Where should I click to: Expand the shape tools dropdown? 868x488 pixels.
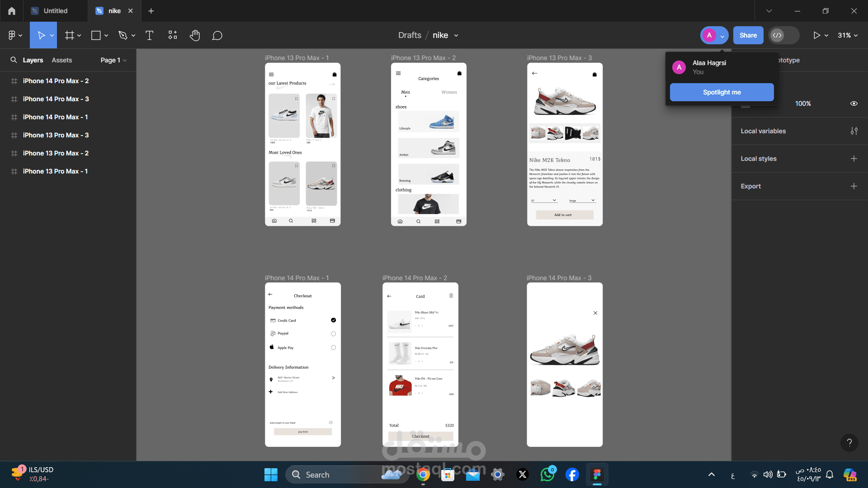click(x=106, y=36)
